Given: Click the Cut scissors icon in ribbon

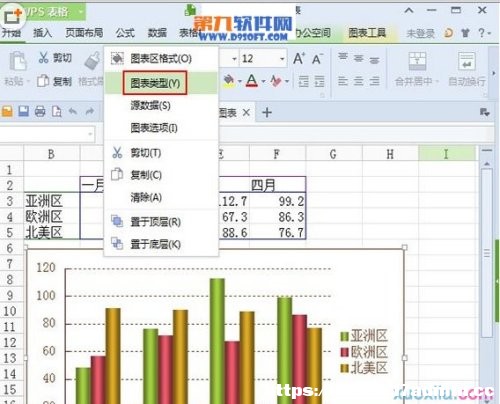Looking at the screenshot, I should [x=44, y=57].
